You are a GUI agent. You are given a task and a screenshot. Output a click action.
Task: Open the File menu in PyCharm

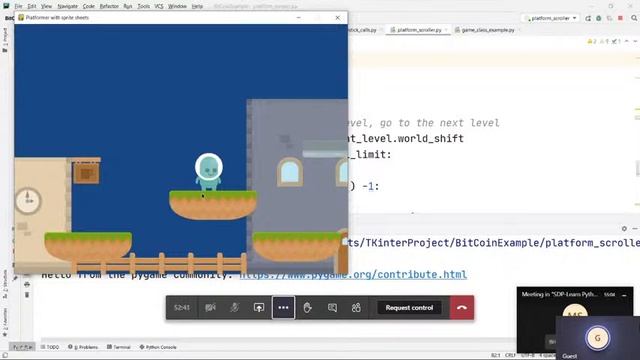pos(18,6)
